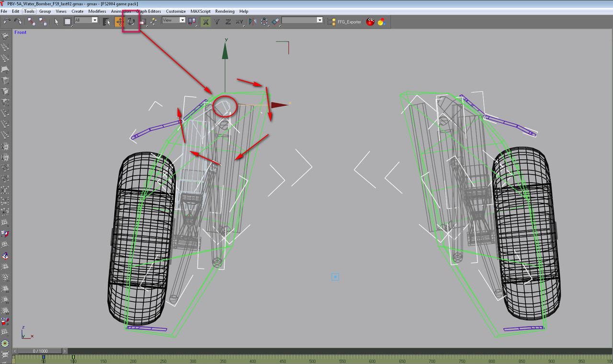Open the Help menu
Viewport: 613px width, 364px height.
tap(244, 11)
